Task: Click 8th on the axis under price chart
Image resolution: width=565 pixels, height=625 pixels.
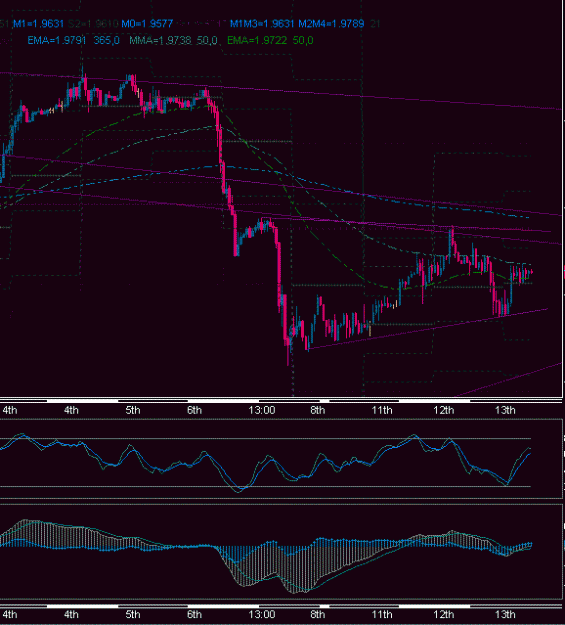Action: point(317,410)
